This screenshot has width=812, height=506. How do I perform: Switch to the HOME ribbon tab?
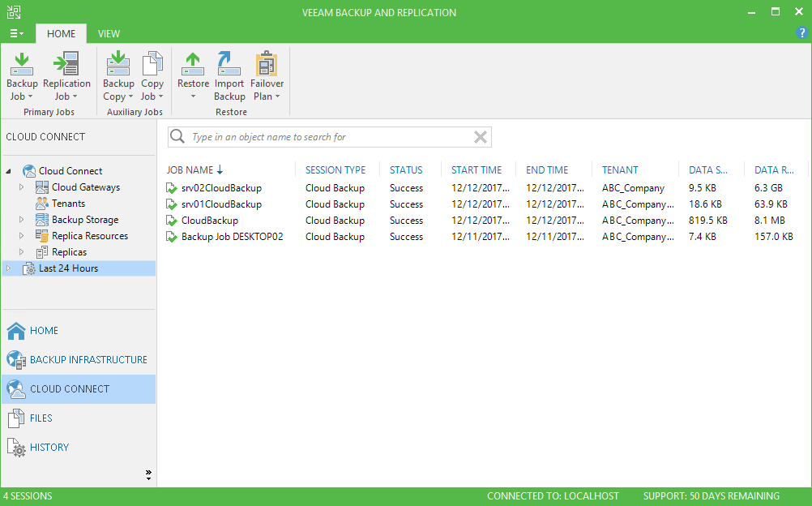(61, 34)
